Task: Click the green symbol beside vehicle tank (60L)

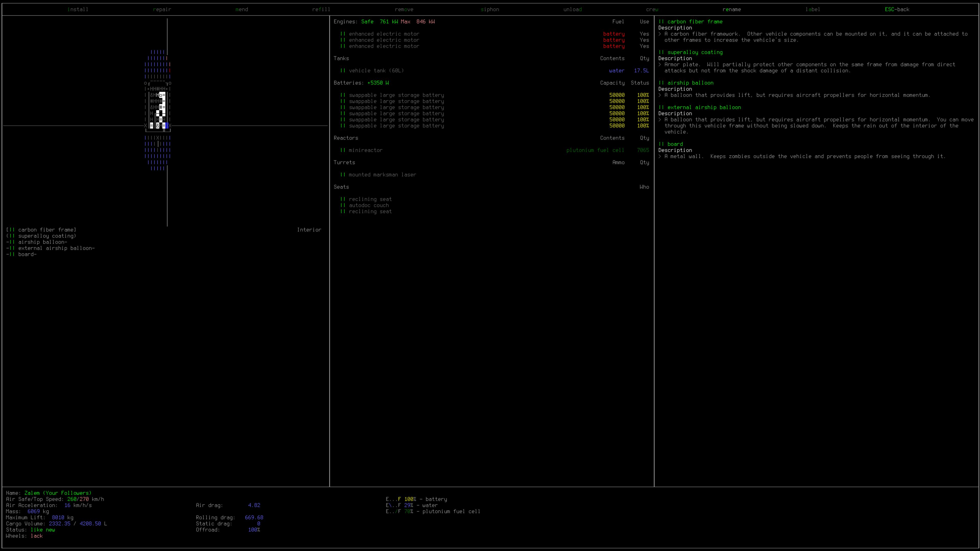Action: coord(343,71)
